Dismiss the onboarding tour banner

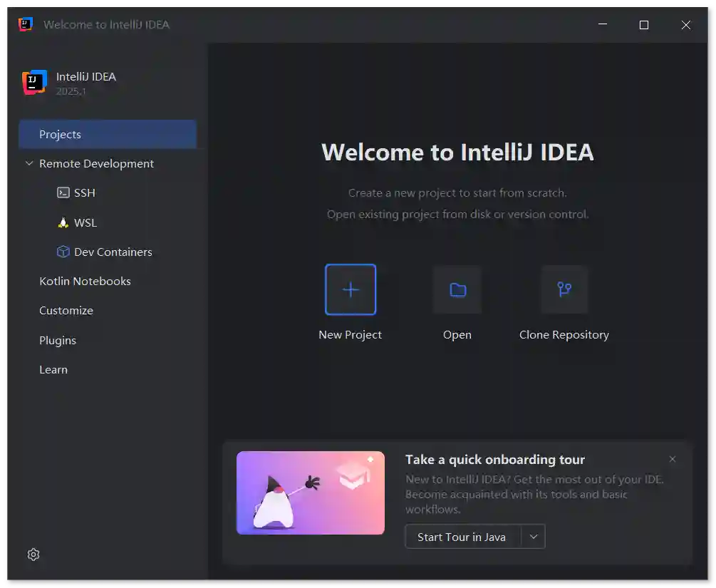[673, 460]
